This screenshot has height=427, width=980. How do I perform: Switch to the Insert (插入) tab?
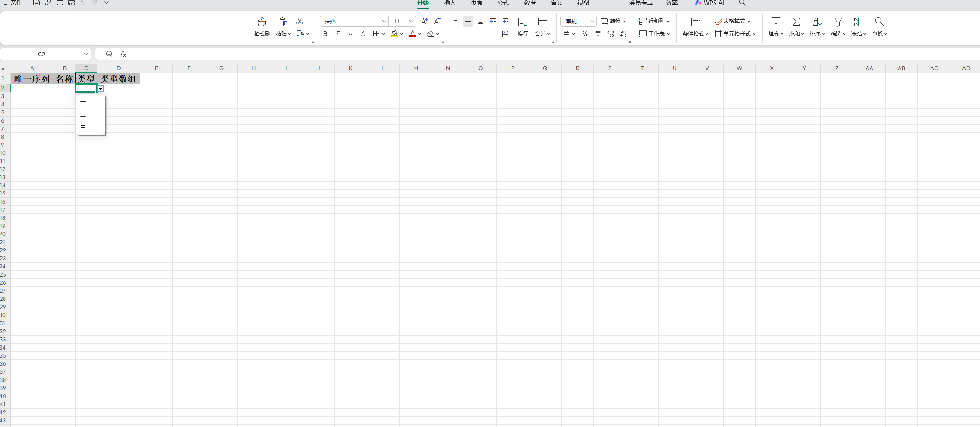(450, 3)
